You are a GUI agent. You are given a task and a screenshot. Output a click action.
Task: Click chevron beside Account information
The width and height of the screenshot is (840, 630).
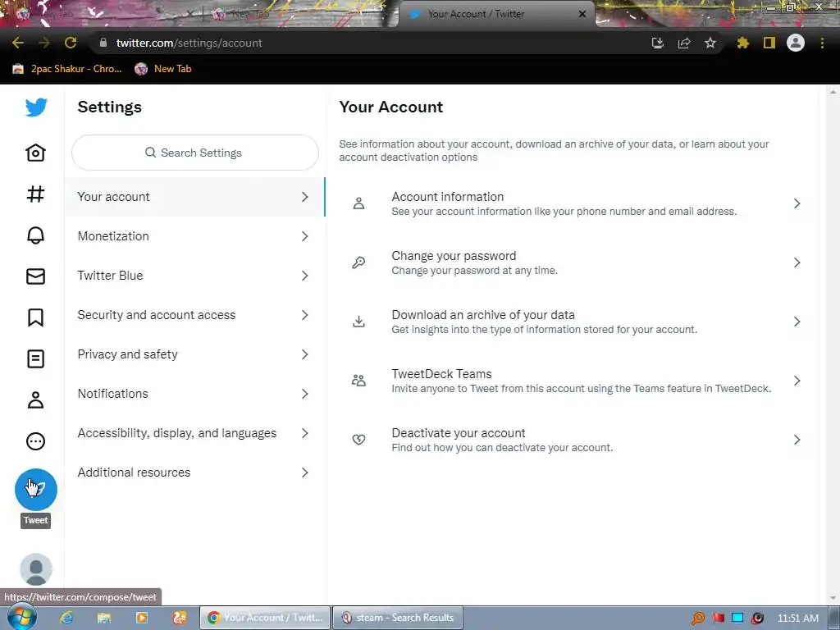pyautogui.click(x=797, y=203)
